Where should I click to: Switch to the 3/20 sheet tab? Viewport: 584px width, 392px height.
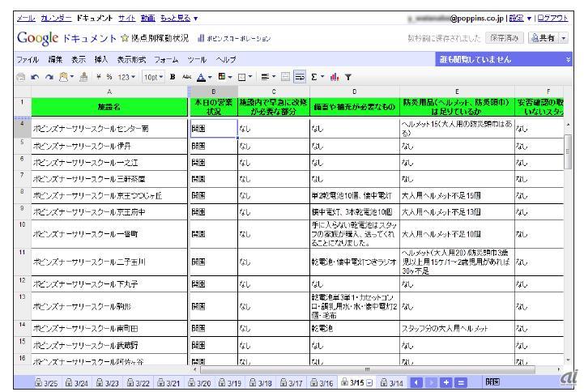pyautogui.click(x=202, y=381)
